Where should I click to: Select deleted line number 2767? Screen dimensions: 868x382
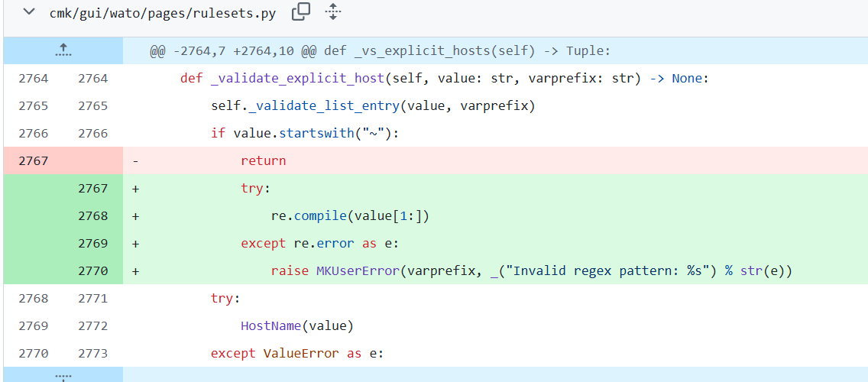click(x=33, y=160)
